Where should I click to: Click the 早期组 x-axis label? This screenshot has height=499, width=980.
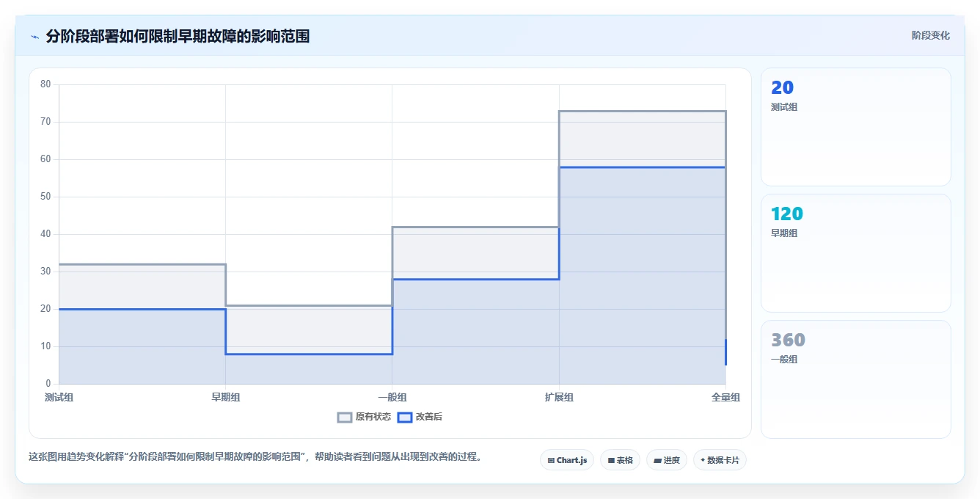pos(225,397)
